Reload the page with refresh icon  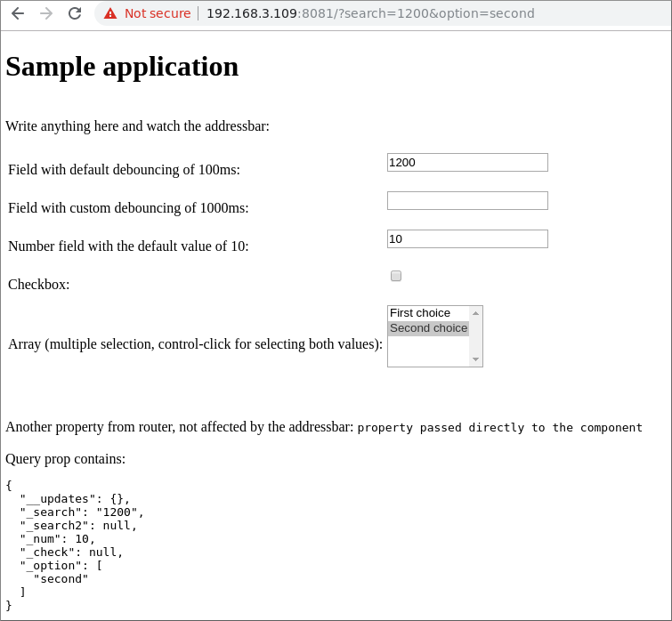[x=75, y=13]
